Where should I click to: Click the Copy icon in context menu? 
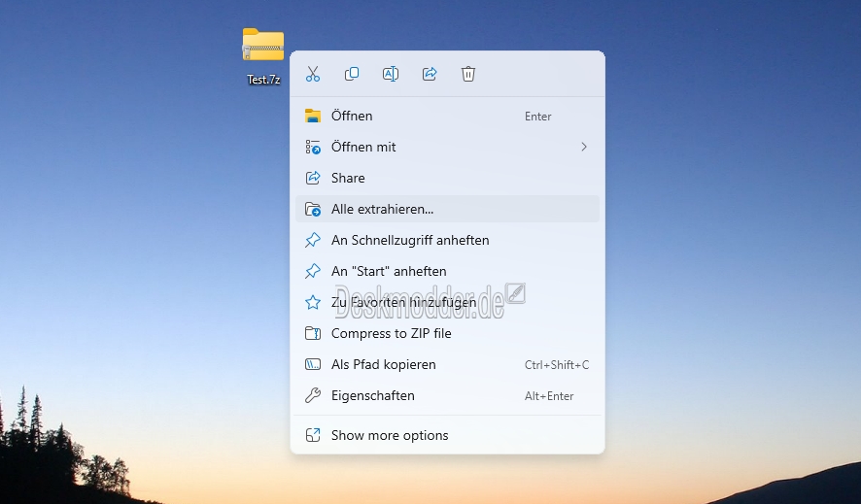coord(352,74)
